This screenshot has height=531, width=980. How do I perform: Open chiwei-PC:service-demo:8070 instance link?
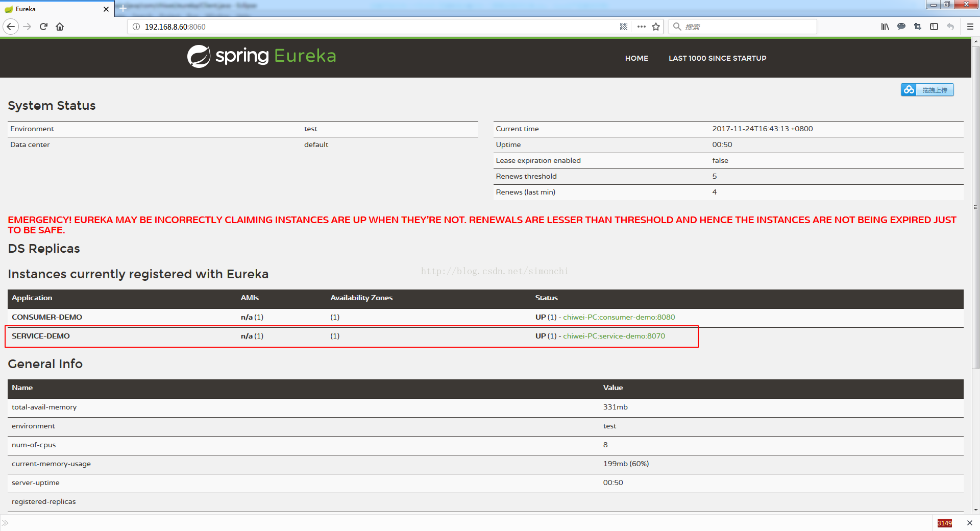[x=614, y=336]
